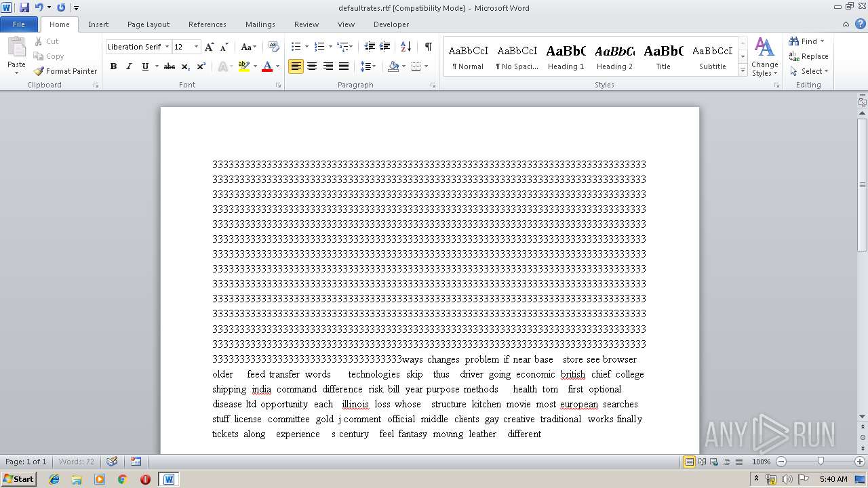This screenshot has height=488, width=868.
Task: Apply strikethrough formatting
Action: (x=170, y=66)
